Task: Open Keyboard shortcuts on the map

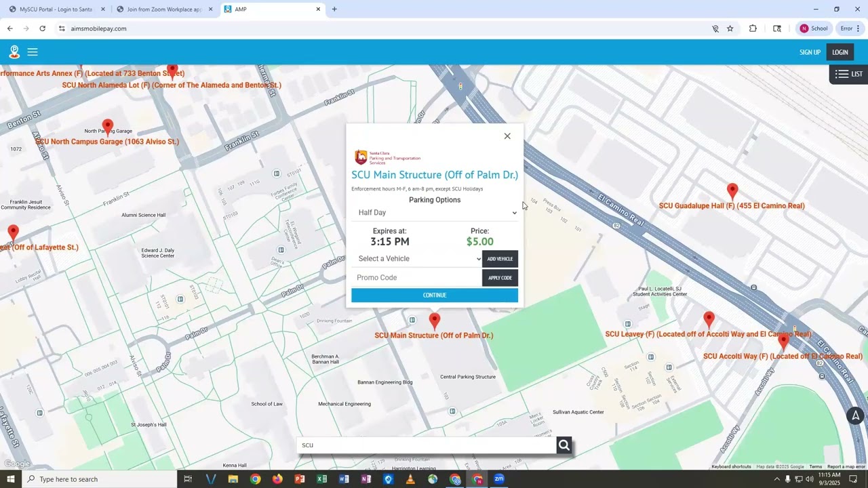Action: 731,466
